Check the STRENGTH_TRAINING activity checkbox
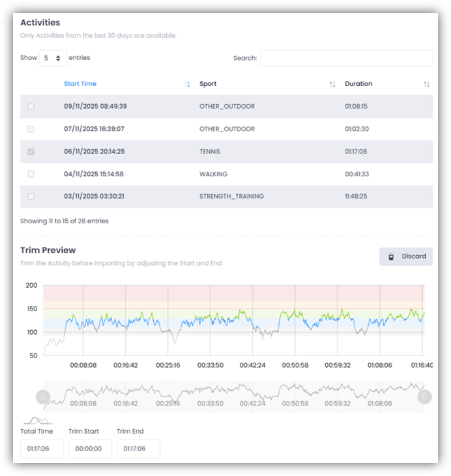Image resolution: width=451 pixels, height=476 pixels. [x=31, y=197]
